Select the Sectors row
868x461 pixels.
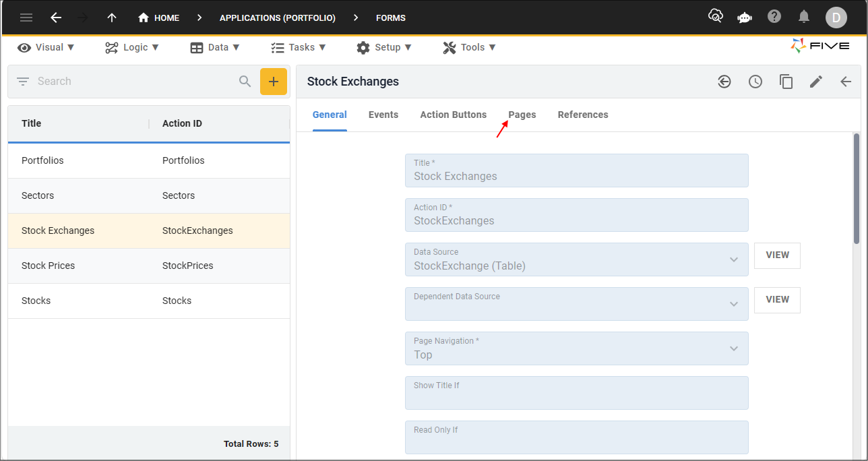[x=149, y=195]
